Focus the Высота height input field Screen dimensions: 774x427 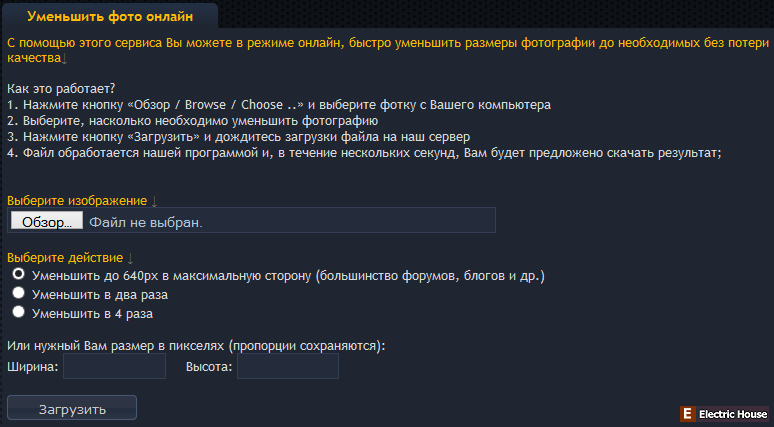[288, 366]
